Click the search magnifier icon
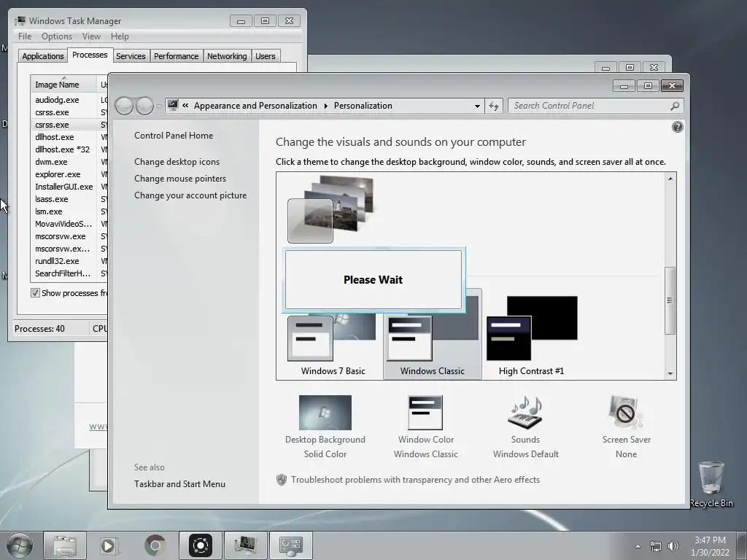 (675, 106)
